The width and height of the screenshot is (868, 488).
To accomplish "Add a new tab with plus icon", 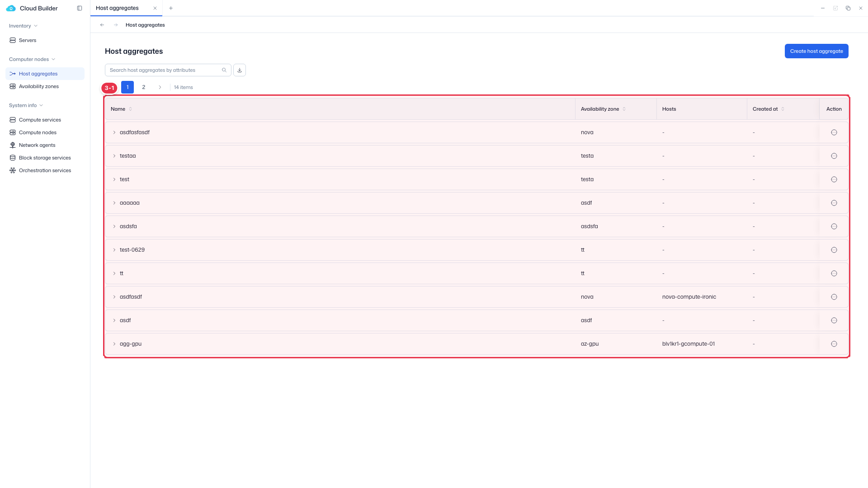I will 171,8.
